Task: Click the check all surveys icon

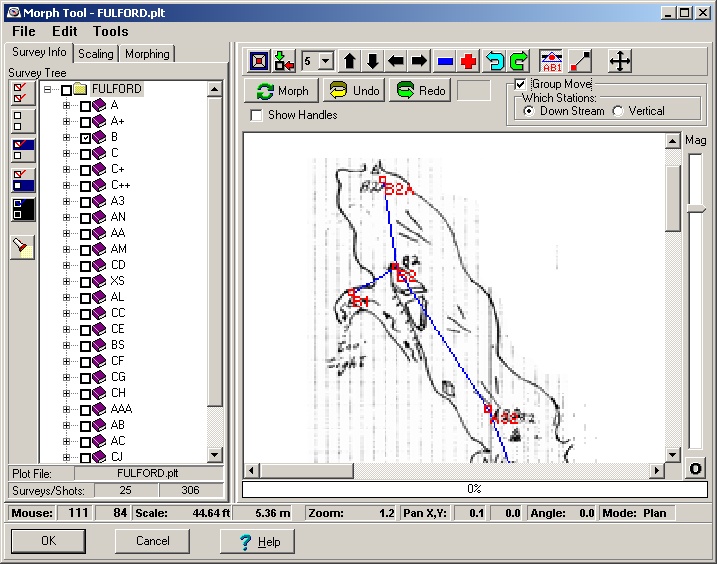Action: coord(22,93)
